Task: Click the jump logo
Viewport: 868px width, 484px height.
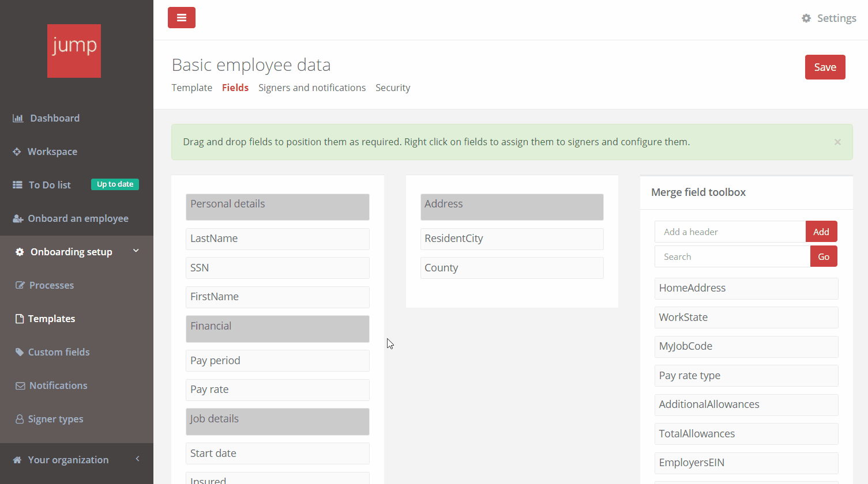Action: [x=74, y=51]
